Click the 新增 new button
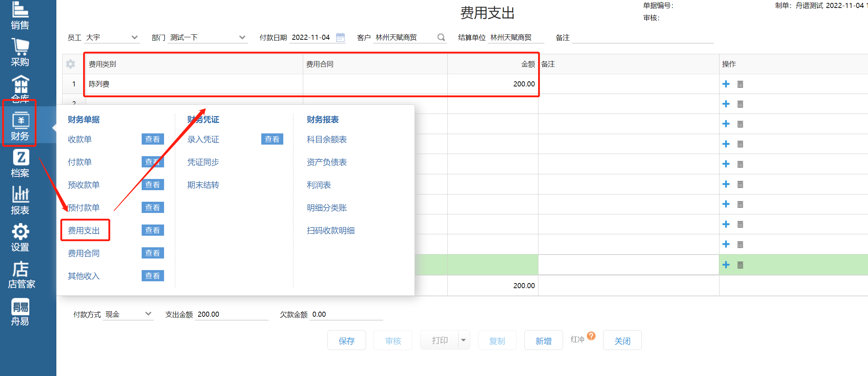This screenshot has height=376, width=868. coord(543,340)
